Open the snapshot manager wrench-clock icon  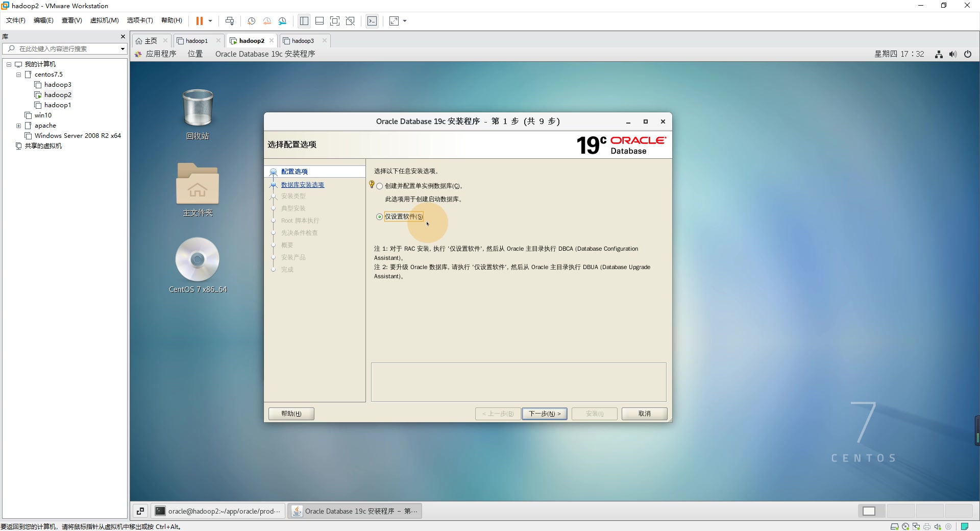pos(283,21)
